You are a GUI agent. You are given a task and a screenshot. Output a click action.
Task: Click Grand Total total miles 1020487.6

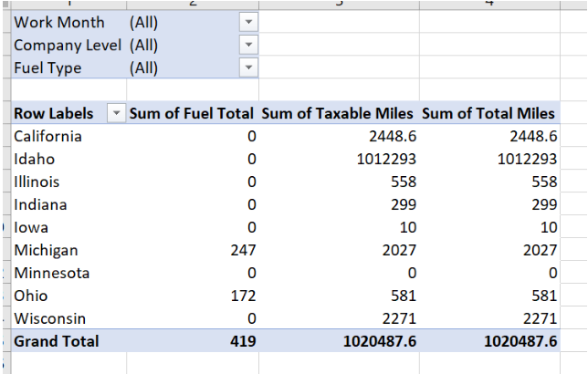(520, 341)
